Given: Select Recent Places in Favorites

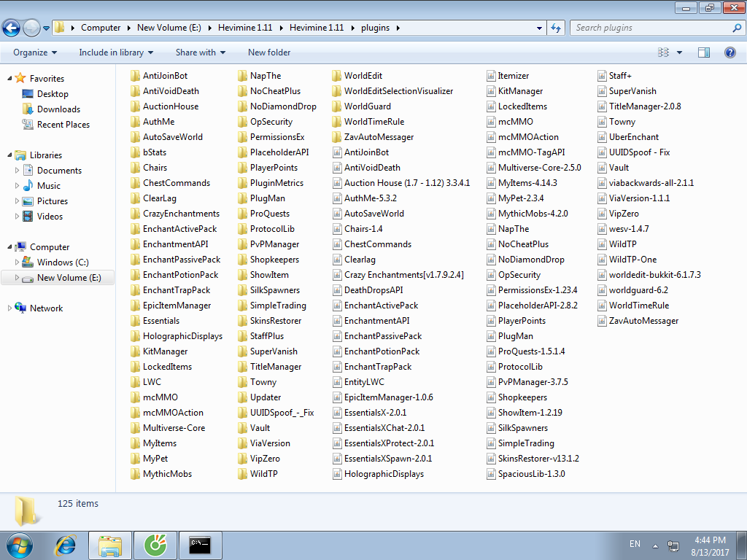Looking at the screenshot, I should (63, 124).
